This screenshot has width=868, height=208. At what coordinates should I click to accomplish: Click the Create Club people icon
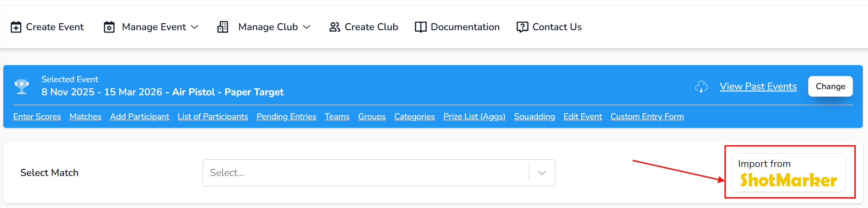point(335,27)
